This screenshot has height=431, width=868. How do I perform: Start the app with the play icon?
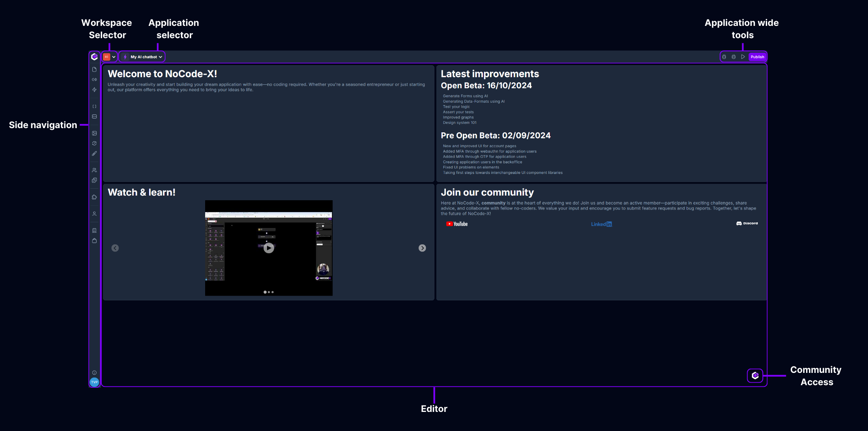coord(743,56)
